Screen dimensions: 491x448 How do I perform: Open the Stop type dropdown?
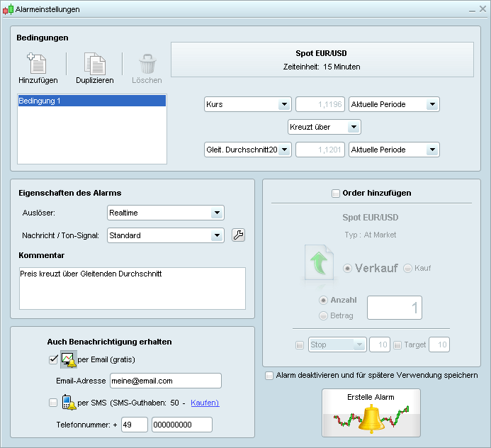pos(337,345)
